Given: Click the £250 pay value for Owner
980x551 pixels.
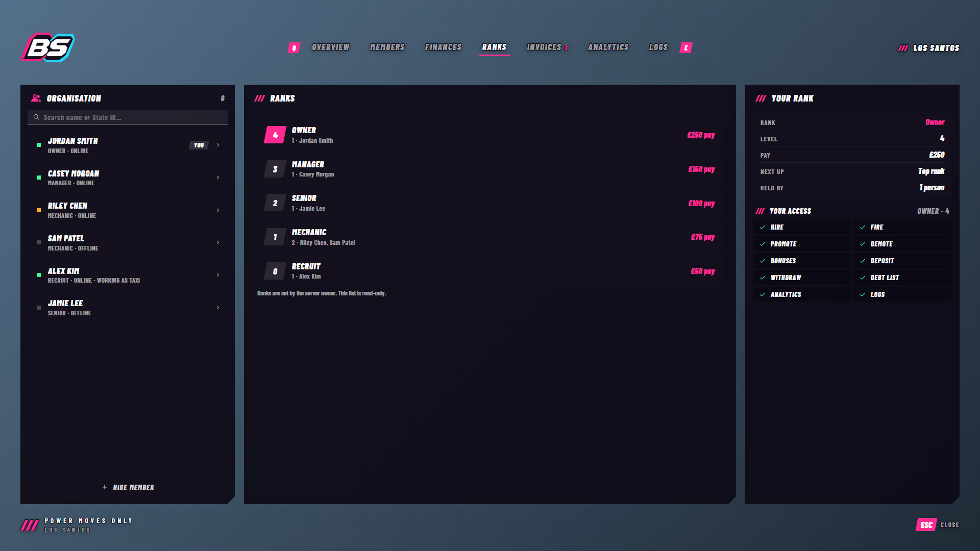Looking at the screenshot, I should click(x=701, y=135).
